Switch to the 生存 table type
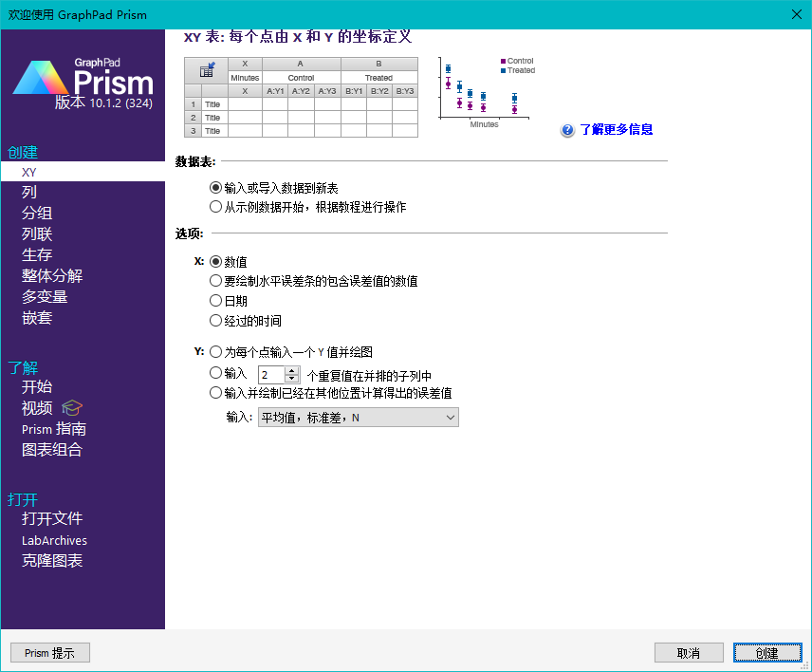The width and height of the screenshot is (812, 672). coord(37,254)
